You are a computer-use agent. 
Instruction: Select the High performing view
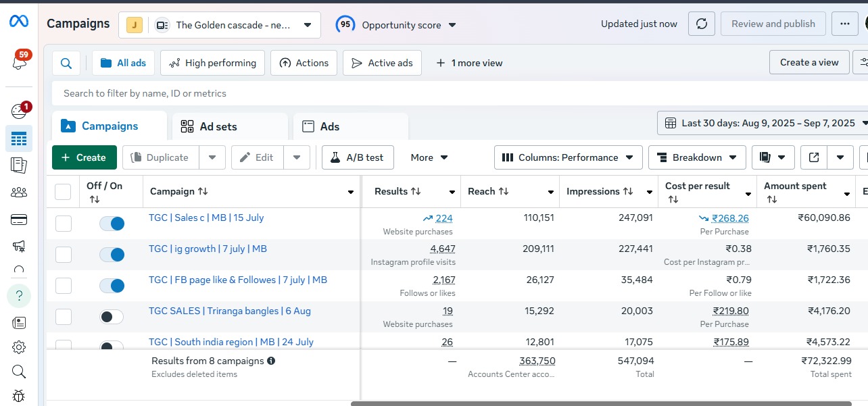tap(212, 63)
